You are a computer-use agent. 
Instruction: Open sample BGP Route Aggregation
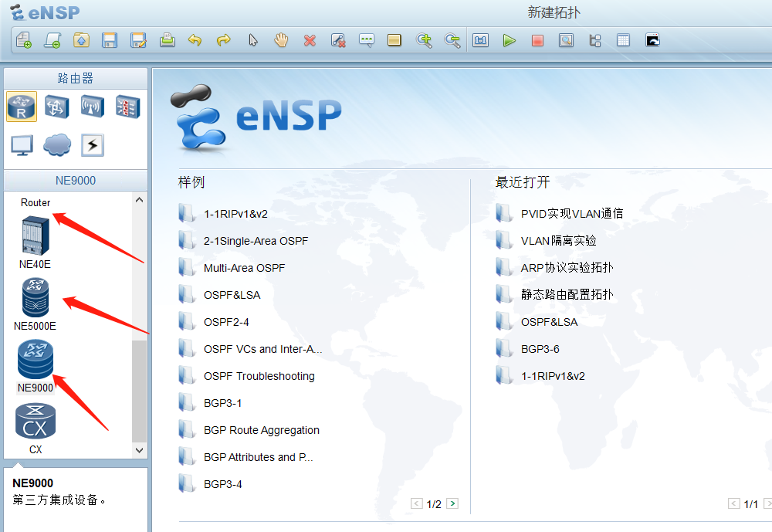[262, 431]
